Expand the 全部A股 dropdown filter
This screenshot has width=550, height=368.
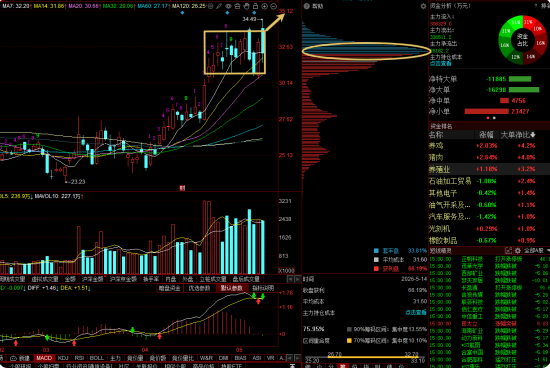pyautogui.click(x=536, y=250)
